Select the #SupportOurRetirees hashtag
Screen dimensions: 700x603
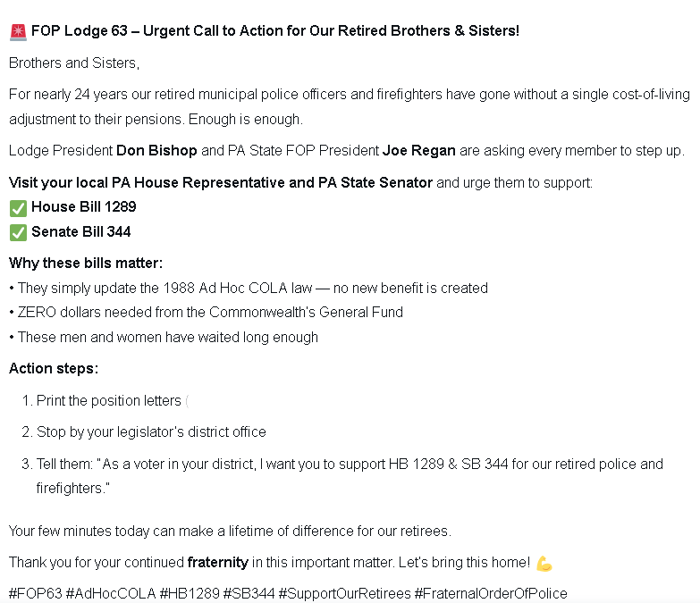click(344, 594)
